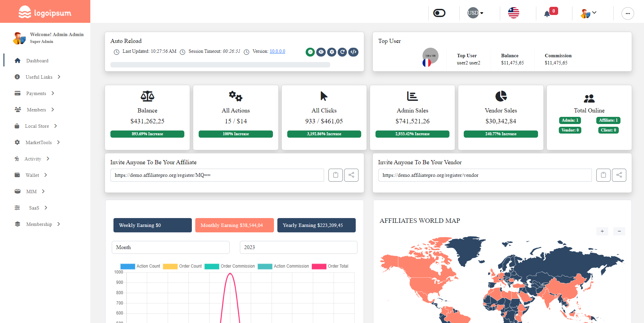This screenshot has width=644, height=323.
Task: Open the Month selector dropdown
Action: point(170,247)
